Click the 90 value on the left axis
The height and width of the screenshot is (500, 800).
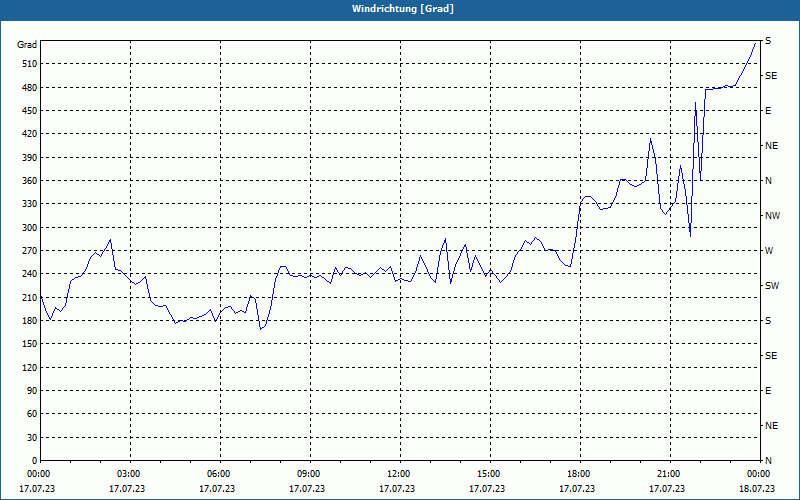click(x=32, y=391)
